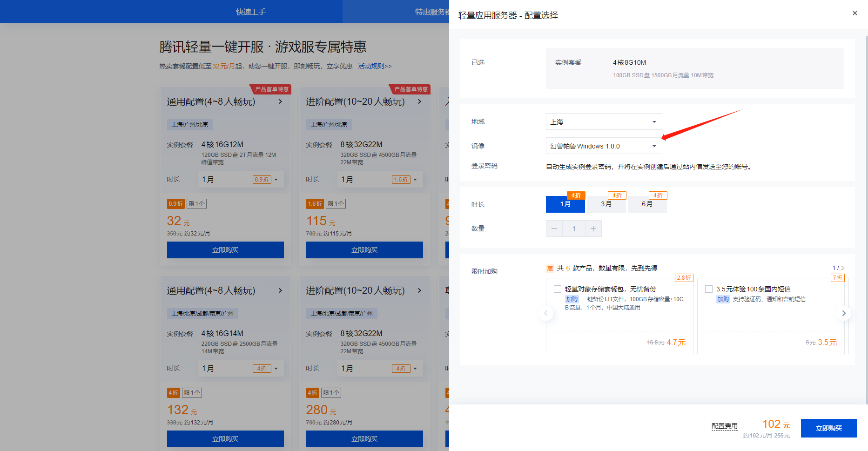Increase quantity with the plus button

coord(593,229)
